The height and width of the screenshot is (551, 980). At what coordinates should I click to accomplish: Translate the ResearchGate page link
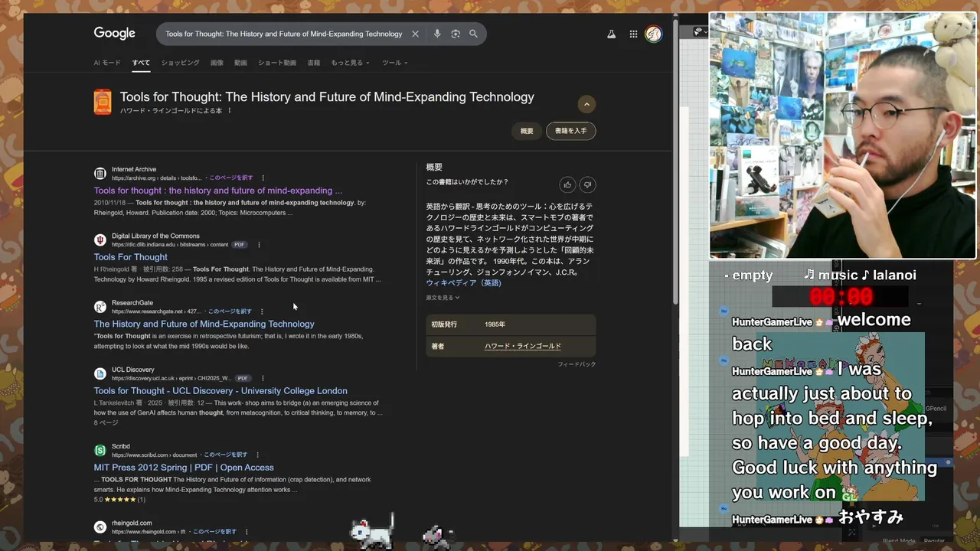(x=230, y=311)
